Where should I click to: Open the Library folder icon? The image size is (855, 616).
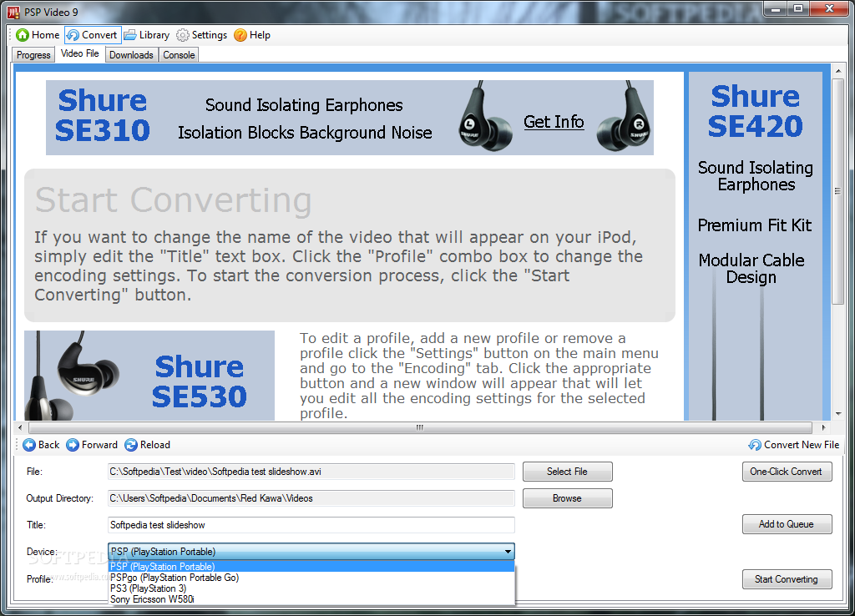(129, 35)
